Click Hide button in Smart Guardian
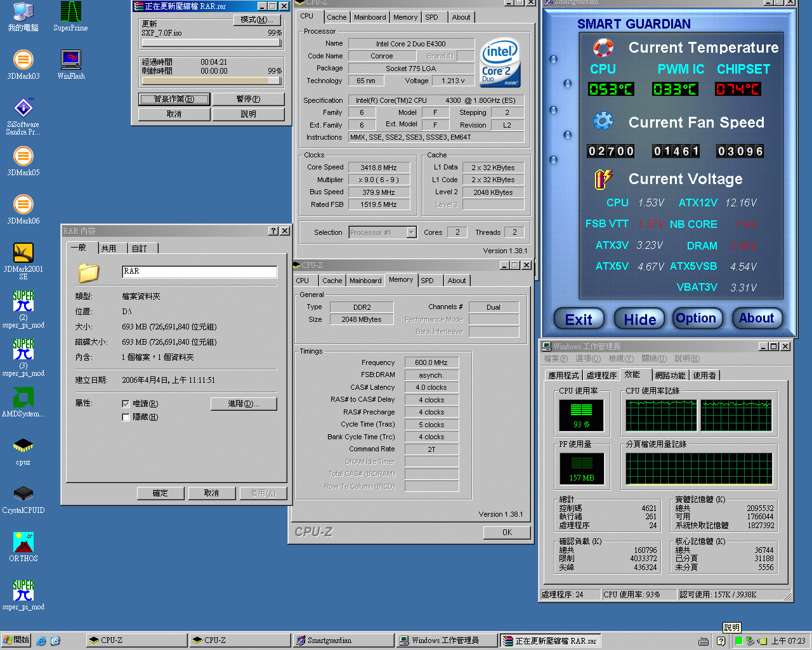The width and height of the screenshot is (812, 650). click(x=639, y=319)
